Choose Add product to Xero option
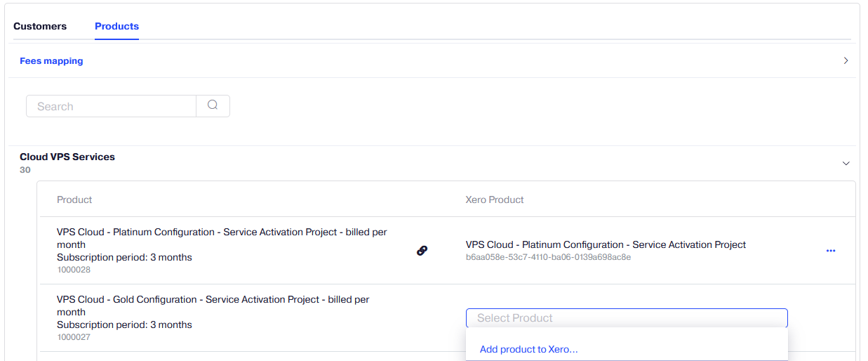Screen dimensions: 868x361 [529, 349]
